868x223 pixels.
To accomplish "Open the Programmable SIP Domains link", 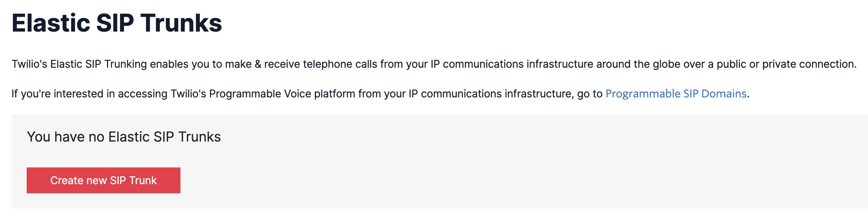I will click(x=676, y=94).
